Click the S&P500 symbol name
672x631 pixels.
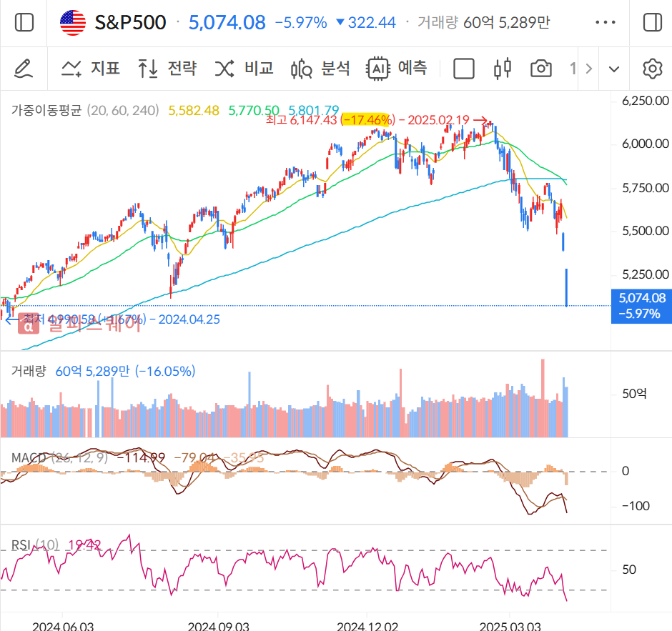tap(130, 22)
